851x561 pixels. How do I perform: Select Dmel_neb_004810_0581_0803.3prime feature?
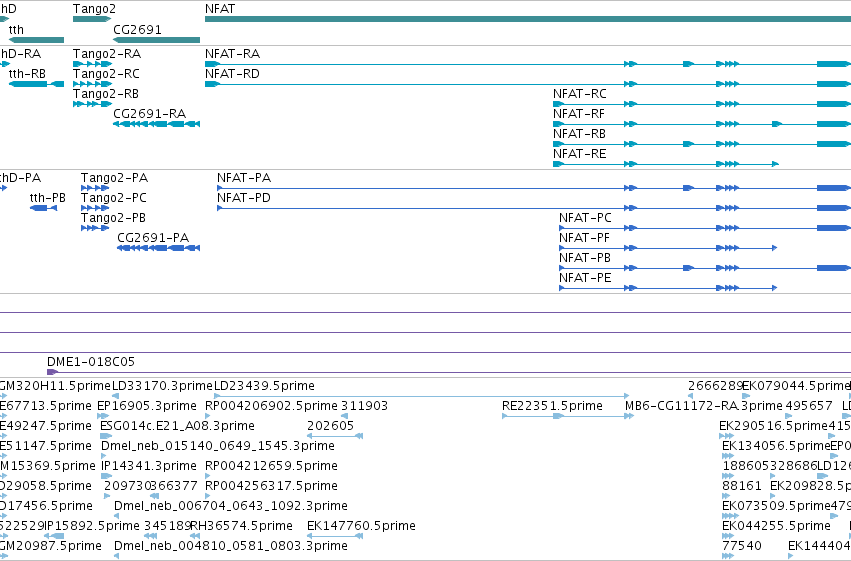117,556
